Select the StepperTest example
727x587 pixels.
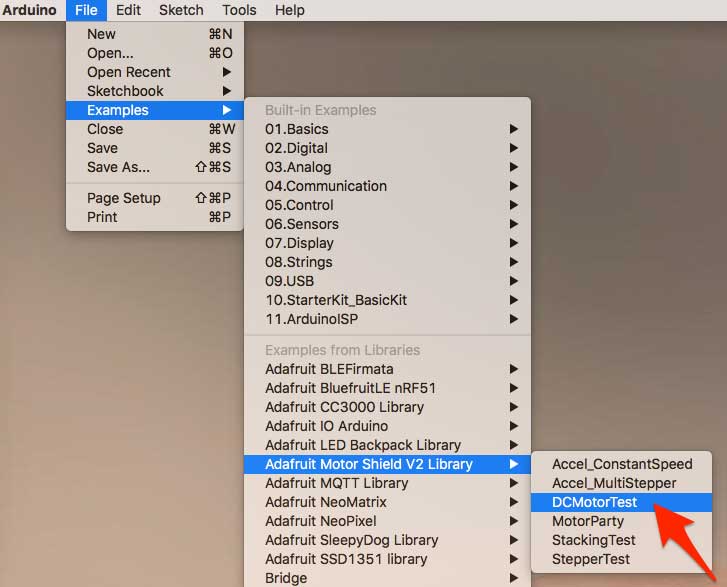point(591,559)
